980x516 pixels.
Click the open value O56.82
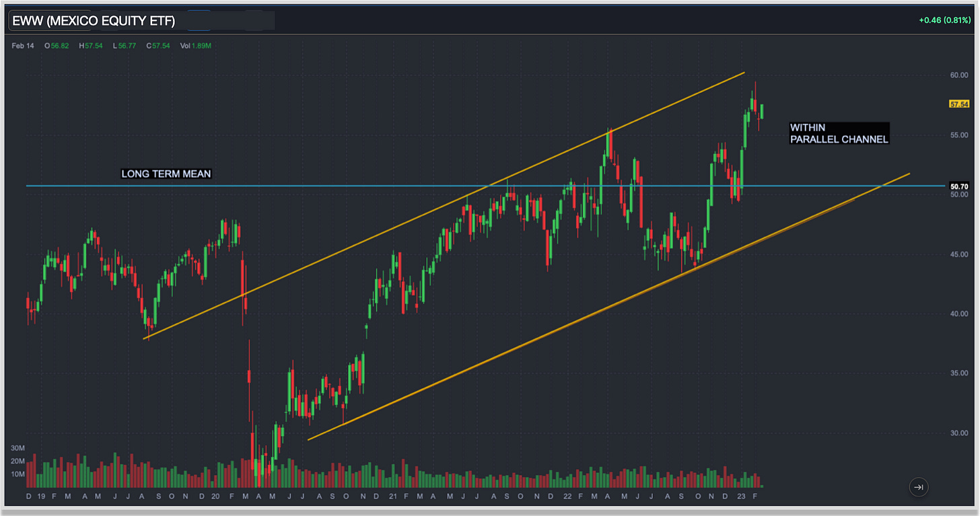click(x=56, y=46)
